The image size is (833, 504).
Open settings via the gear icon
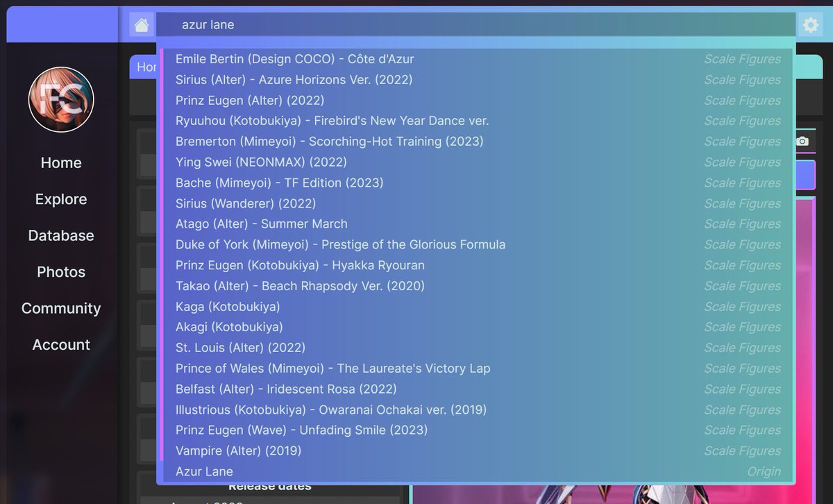[x=810, y=26]
